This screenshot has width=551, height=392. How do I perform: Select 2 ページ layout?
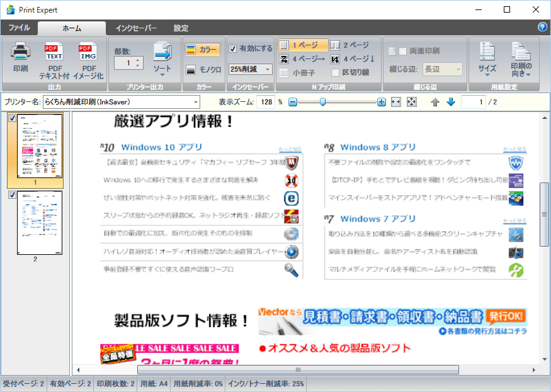[349, 45]
